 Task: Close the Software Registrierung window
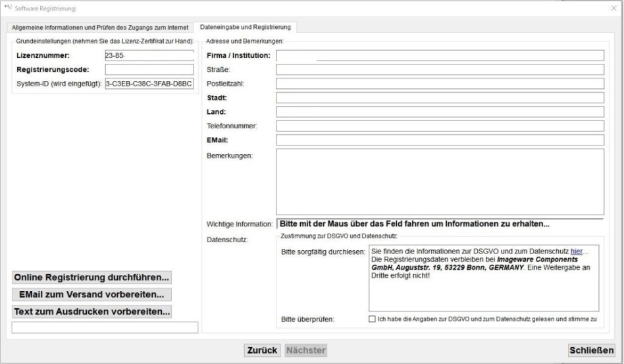point(613,8)
